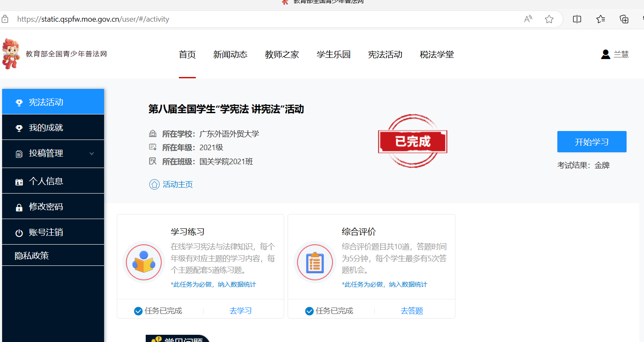644x342 pixels.
Task: Expand the 投稿管理 sidebar chevron
Action: [92, 154]
